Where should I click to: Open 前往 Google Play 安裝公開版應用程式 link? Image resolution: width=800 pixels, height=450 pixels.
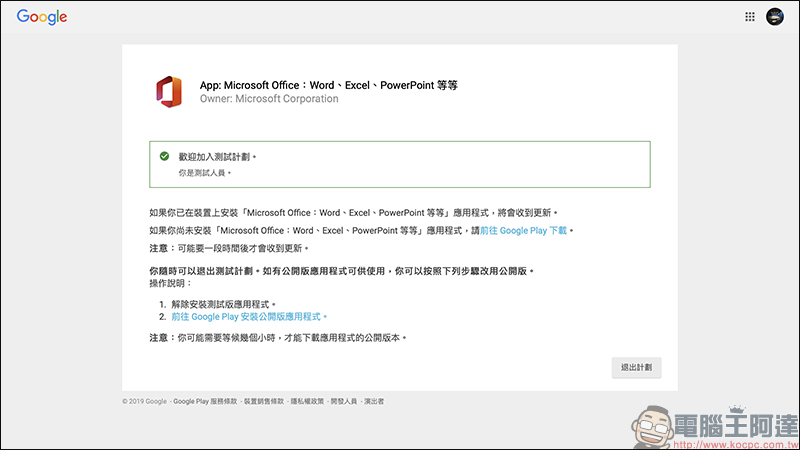point(249,317)
